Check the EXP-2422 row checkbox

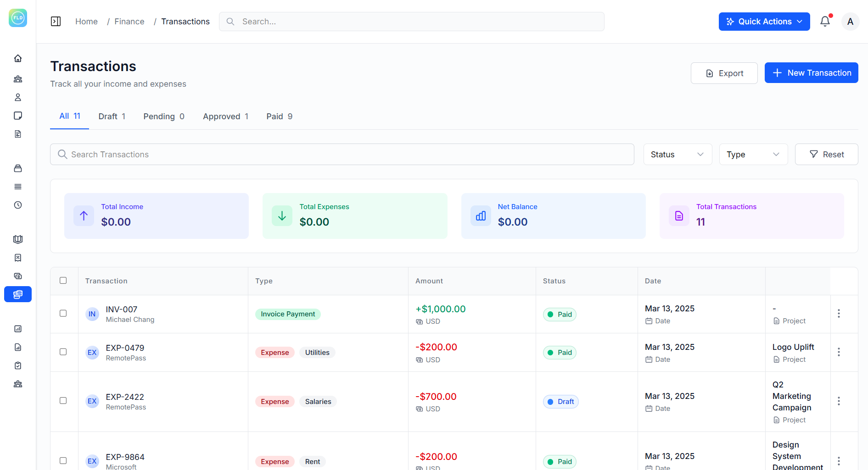(63, 401)
